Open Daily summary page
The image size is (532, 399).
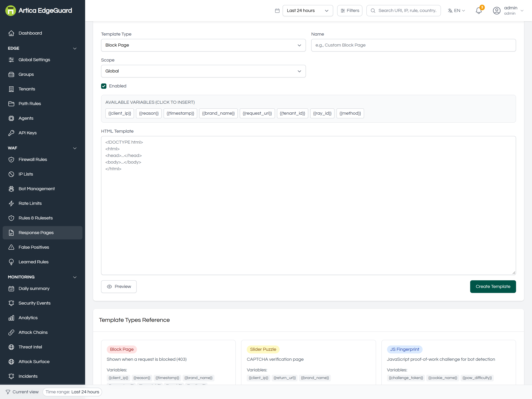[x=42, y=289]
